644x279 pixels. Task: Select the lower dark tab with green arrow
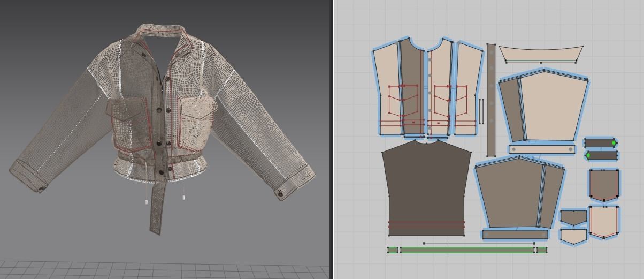[601, 156]
